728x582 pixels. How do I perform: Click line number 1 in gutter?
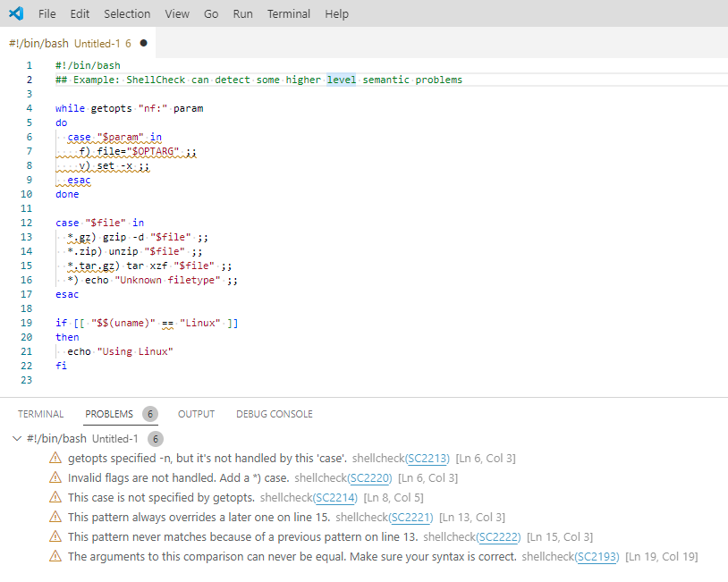click(30, 65)
